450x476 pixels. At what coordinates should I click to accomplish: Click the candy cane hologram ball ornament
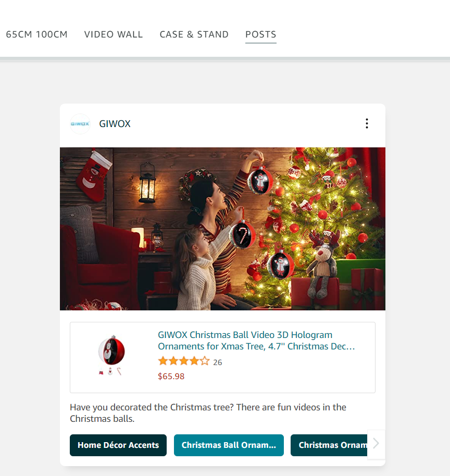pyautogui.click(x=242, y=235)
